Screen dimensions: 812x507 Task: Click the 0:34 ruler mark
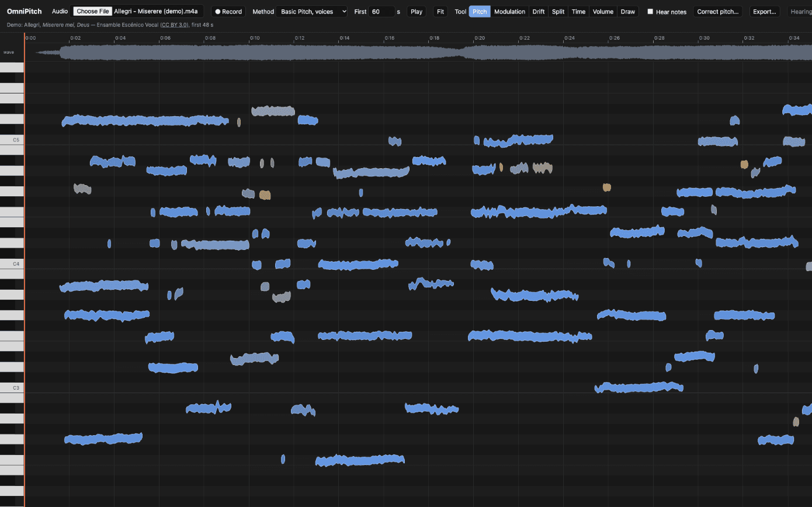(x=794, y=38)
